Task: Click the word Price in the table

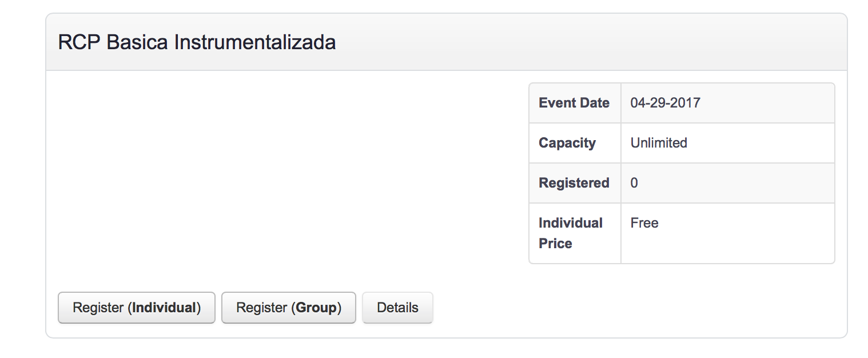Action: tap(555, 244)
